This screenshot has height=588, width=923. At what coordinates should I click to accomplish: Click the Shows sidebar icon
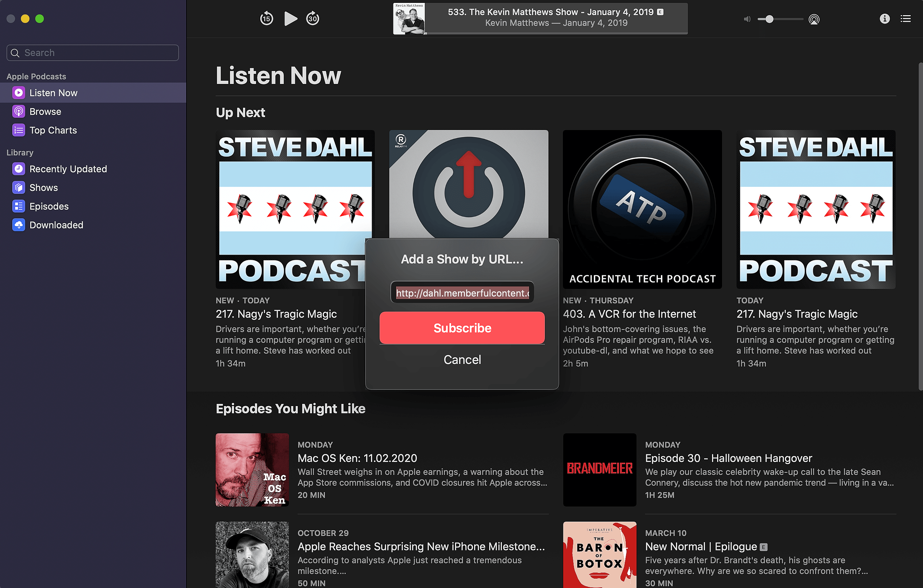click(x=18, y=188)
